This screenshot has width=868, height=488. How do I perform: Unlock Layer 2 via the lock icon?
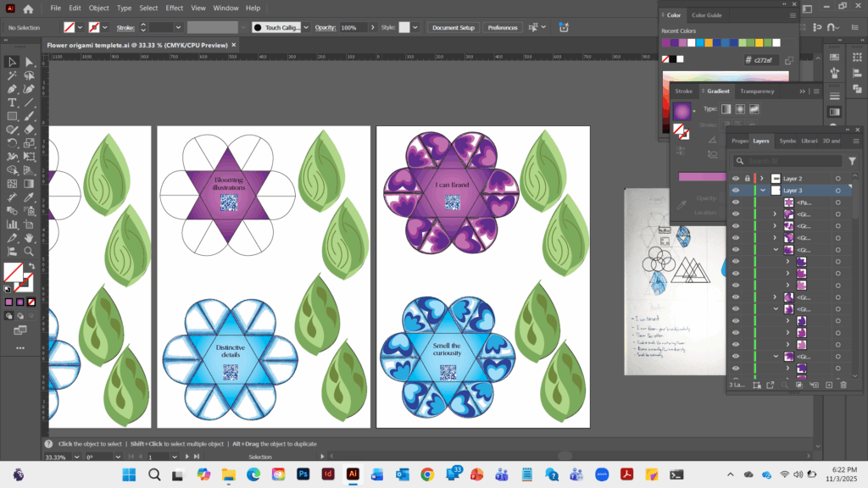pyautogui.click(x=747, y=179)
